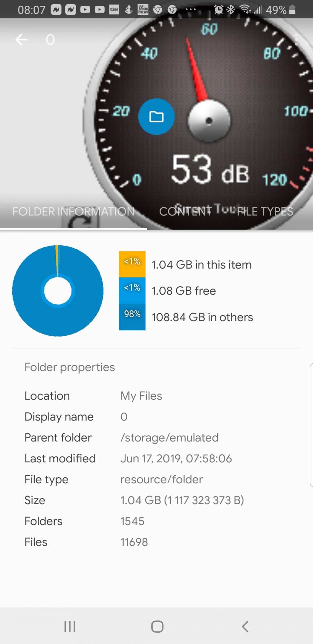
Task: Tap the Fox News notification icon
Action: (143, 10)
